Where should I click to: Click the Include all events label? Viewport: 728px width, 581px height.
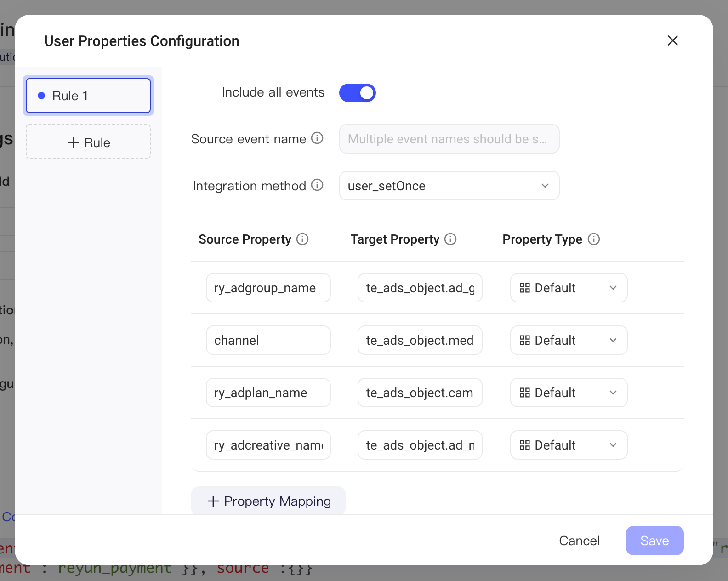pyautogui.click(x=273, y=92)
